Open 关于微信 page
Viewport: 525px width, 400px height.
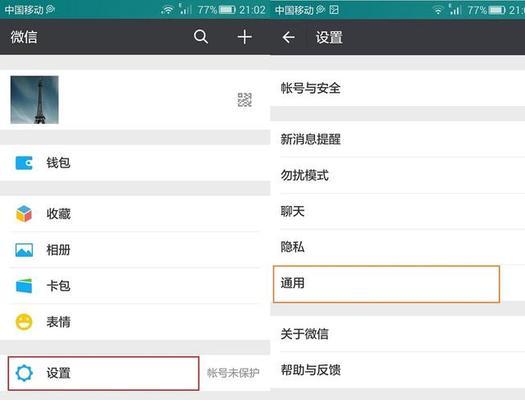[x=397, y=334]
